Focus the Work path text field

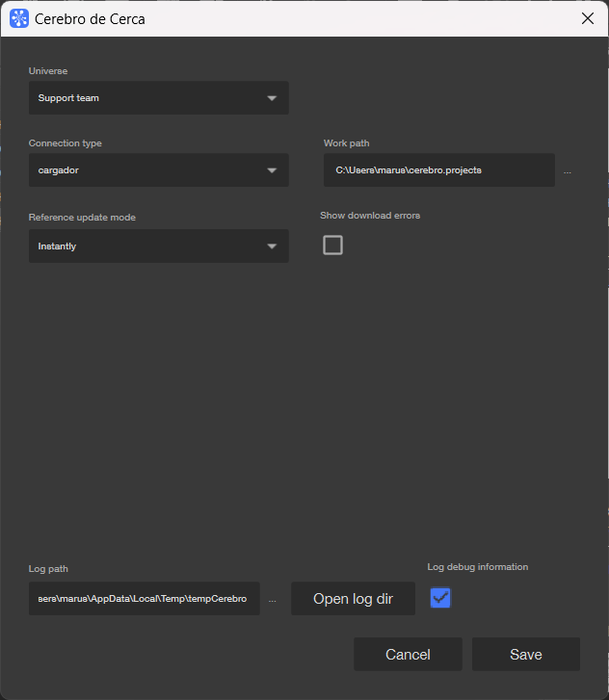[439, 170]
